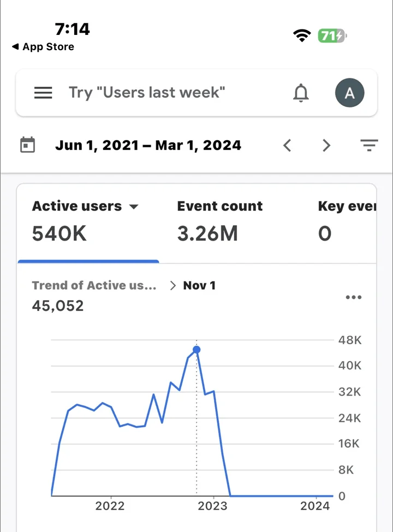Select the Nov 1 date label

199,286
